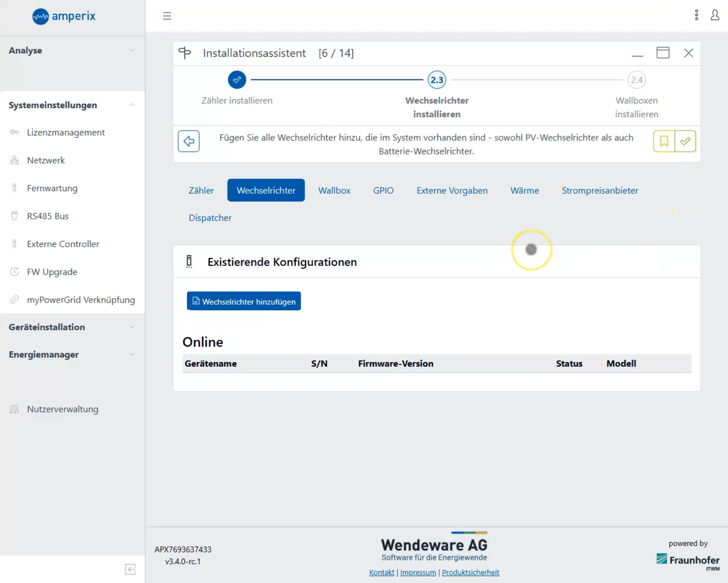Close the Installationsassistent panel
728x583 pixels.
[689, 53]
